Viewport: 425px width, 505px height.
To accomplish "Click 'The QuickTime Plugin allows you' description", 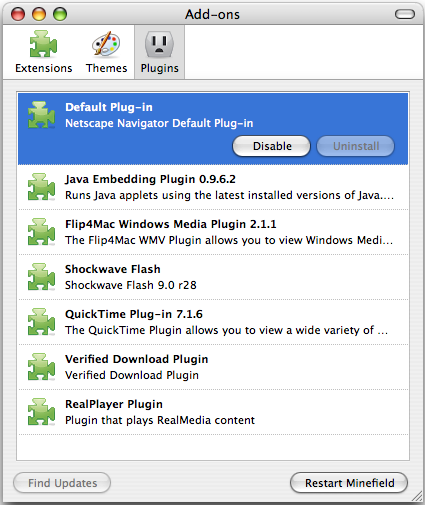I will click(x=227, y=330).
